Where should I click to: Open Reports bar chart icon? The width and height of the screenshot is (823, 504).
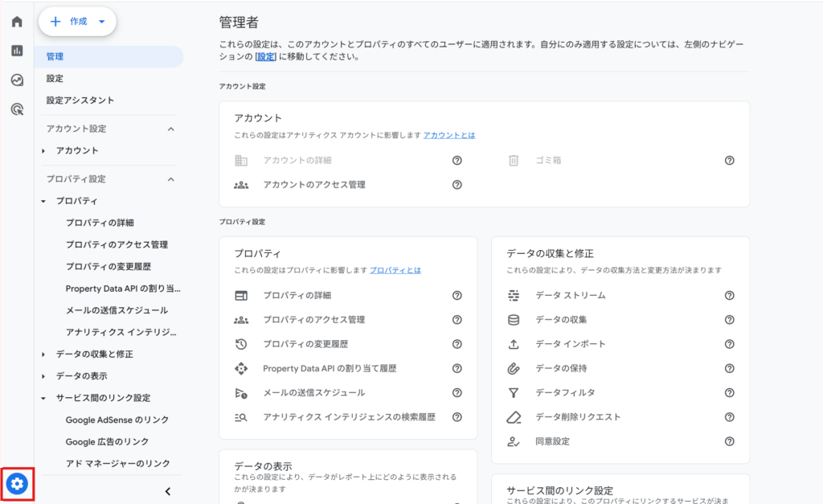tap(17, 51)
